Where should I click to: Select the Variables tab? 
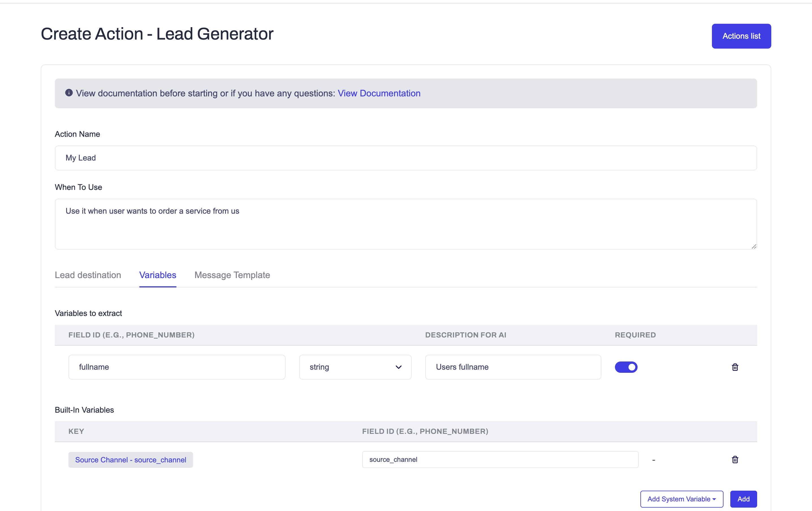157,275
